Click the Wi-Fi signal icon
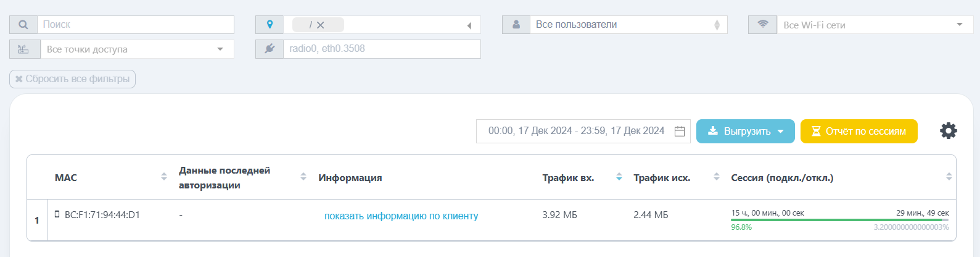Screen dimensions: 980x257 pyautogui.click(x=763, y=25)
